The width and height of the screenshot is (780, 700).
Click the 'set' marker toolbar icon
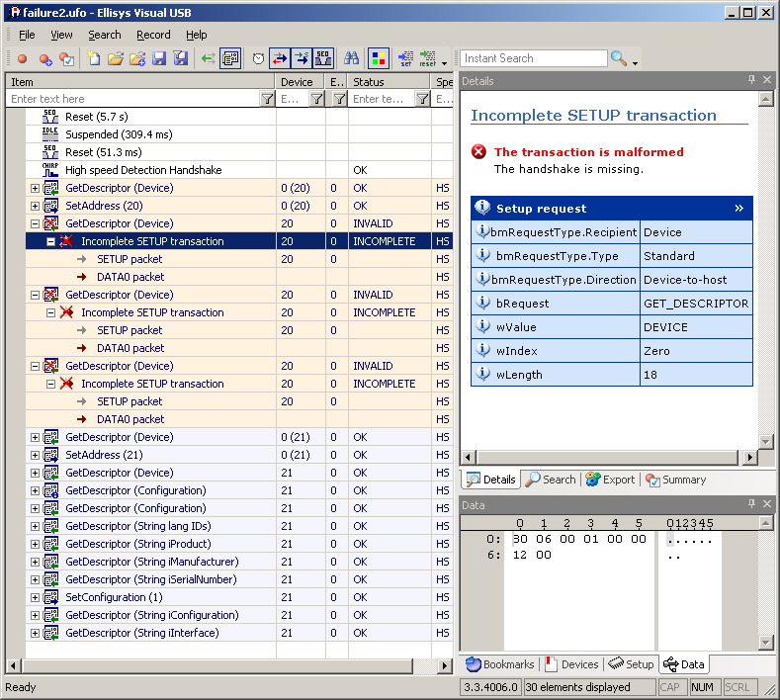point(406,58)
